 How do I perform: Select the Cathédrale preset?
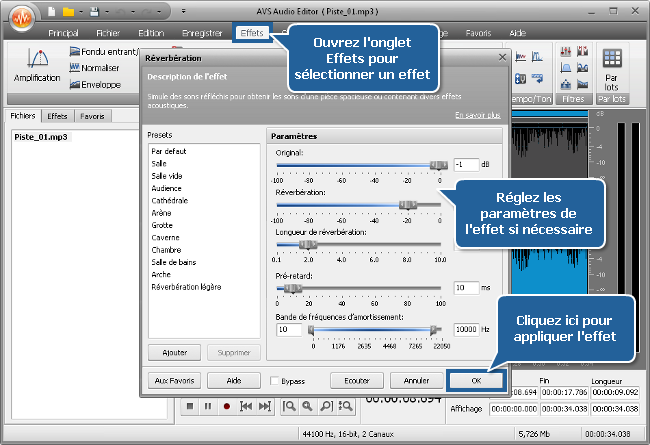170,198
